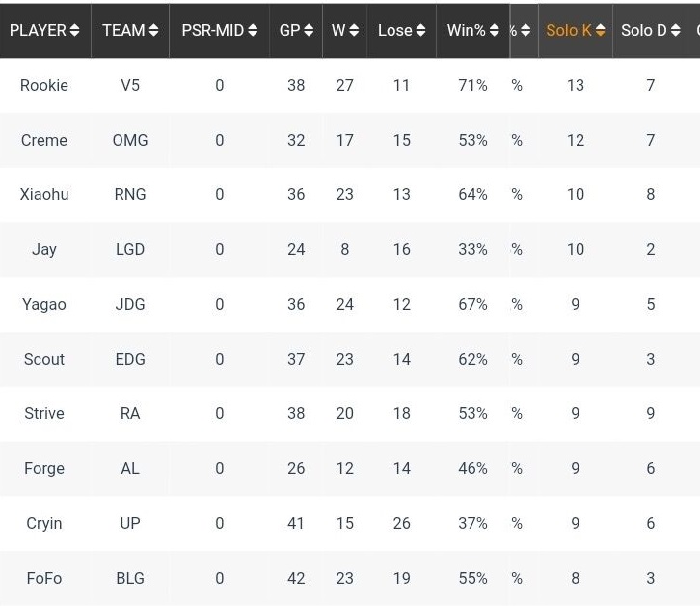The width and height of the screenshot is (700, 606).
Task: Open player Rookie's entry
Action: click(x=44, y=85)
